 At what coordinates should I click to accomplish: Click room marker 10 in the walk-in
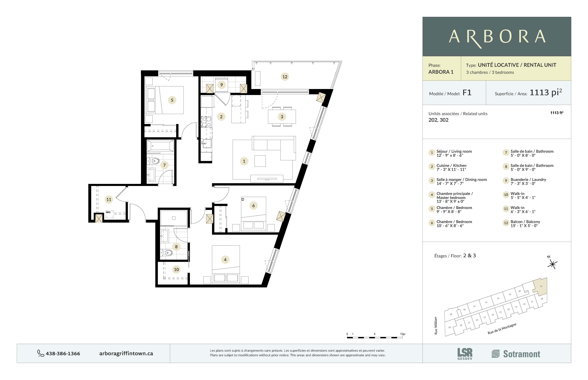coord(176,269)
